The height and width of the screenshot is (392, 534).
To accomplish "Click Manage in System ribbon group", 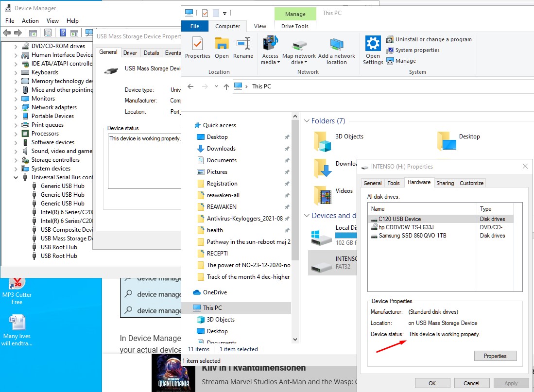I will click(x=401, y=61).
